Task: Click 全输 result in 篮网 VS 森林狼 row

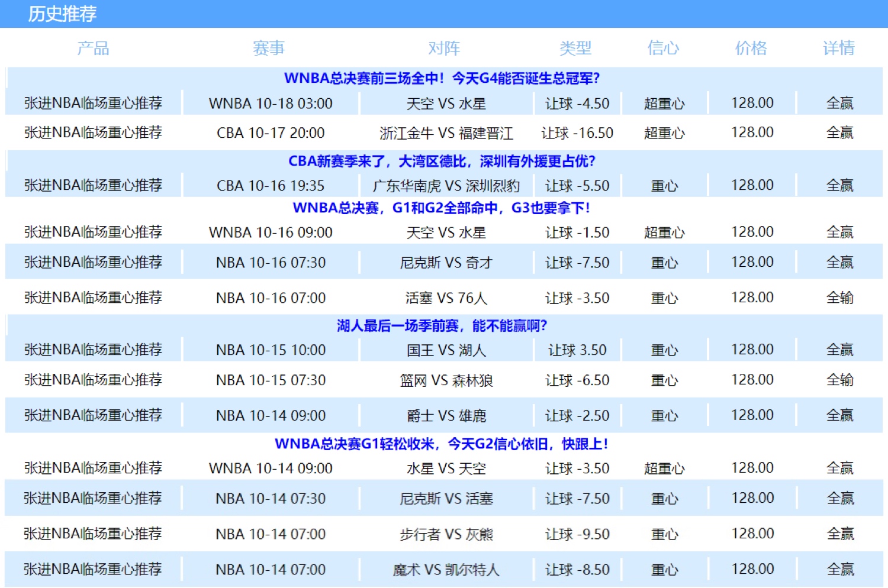Action: tap(840, 380)
